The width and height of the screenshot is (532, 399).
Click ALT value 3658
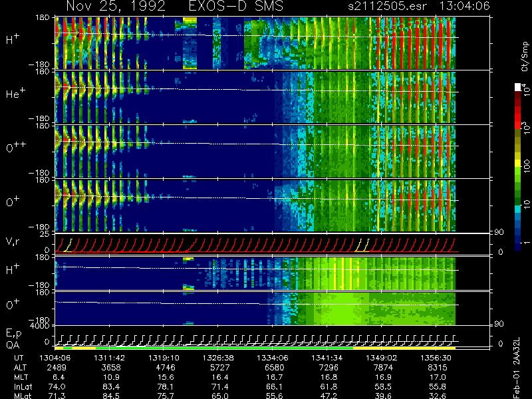[111, 368]
